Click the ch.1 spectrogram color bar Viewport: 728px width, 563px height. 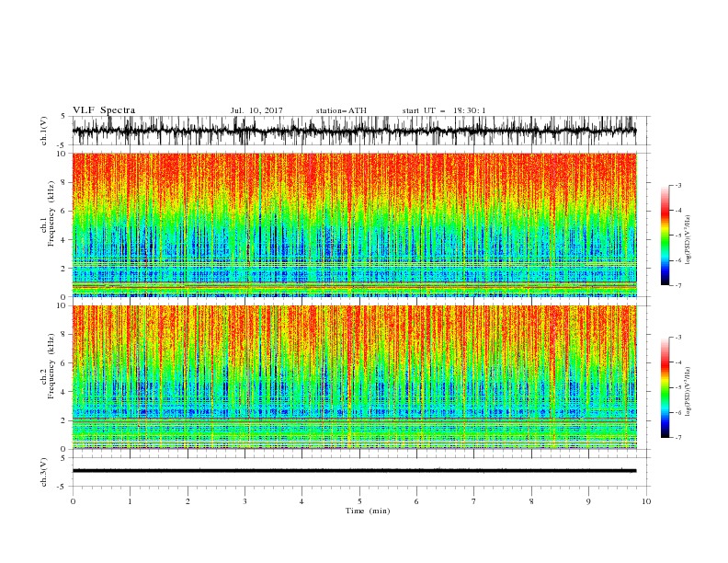point(665,236)
